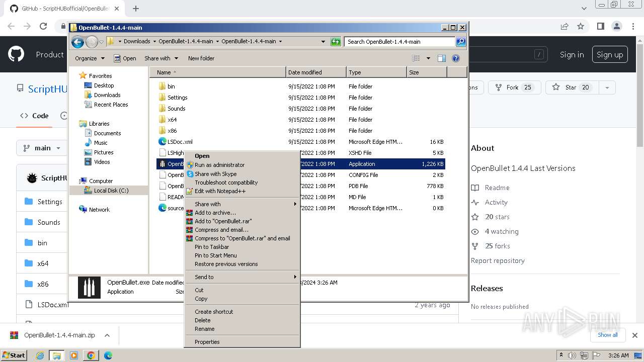Open Windows Media Player taskbar icon

[74, 355]
